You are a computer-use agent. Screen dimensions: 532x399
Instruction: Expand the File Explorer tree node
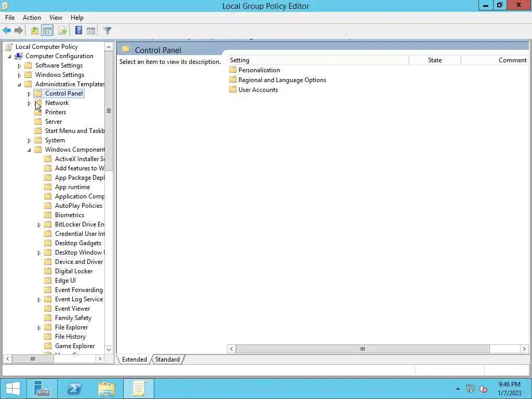39,328
